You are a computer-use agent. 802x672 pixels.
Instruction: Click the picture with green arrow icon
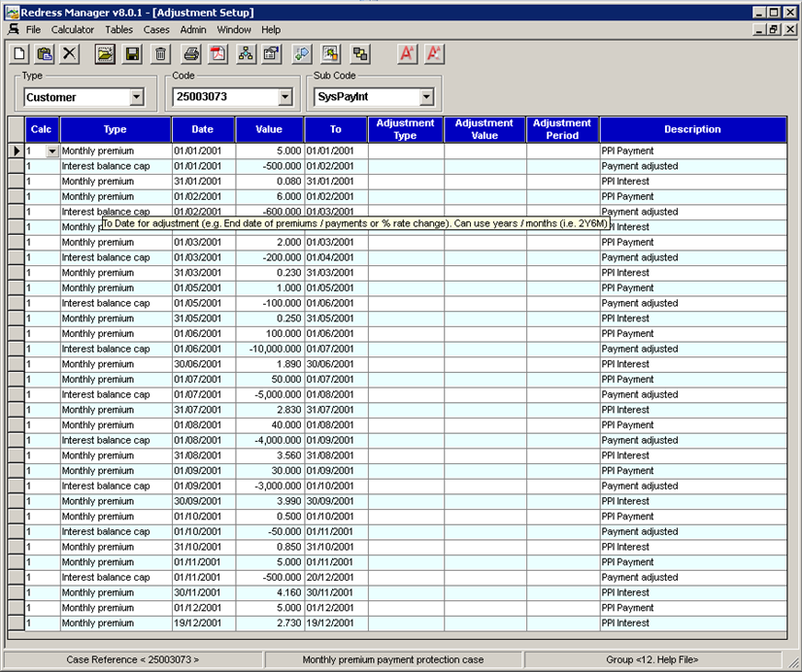[x=330, y=53]
